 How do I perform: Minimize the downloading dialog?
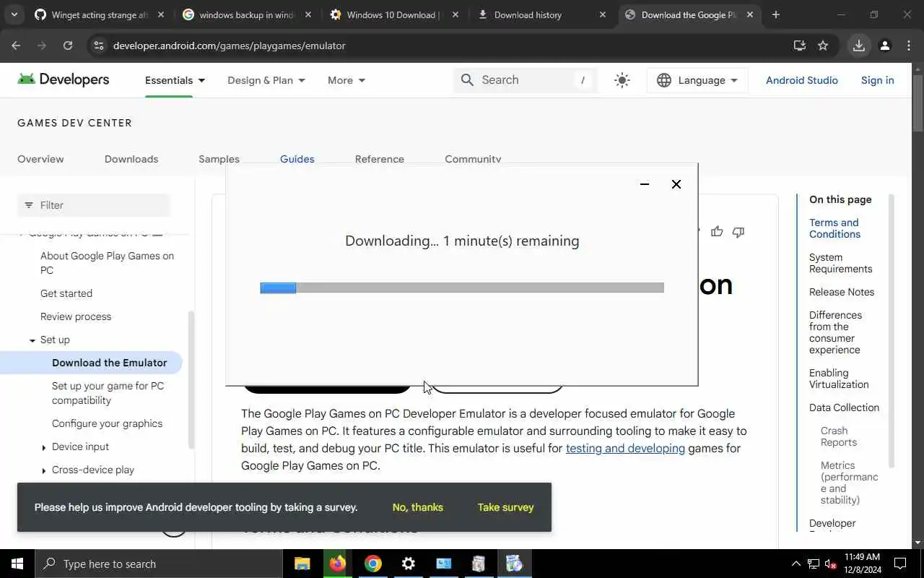pyautogui.click(x=645, y=184)
